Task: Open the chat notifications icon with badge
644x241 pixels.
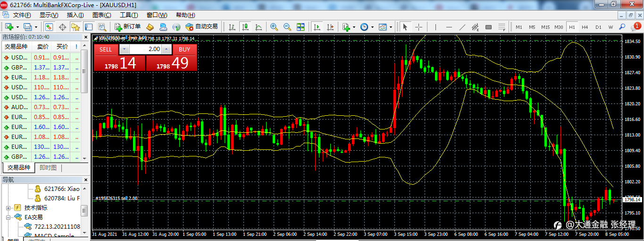Action: (635, 27)
